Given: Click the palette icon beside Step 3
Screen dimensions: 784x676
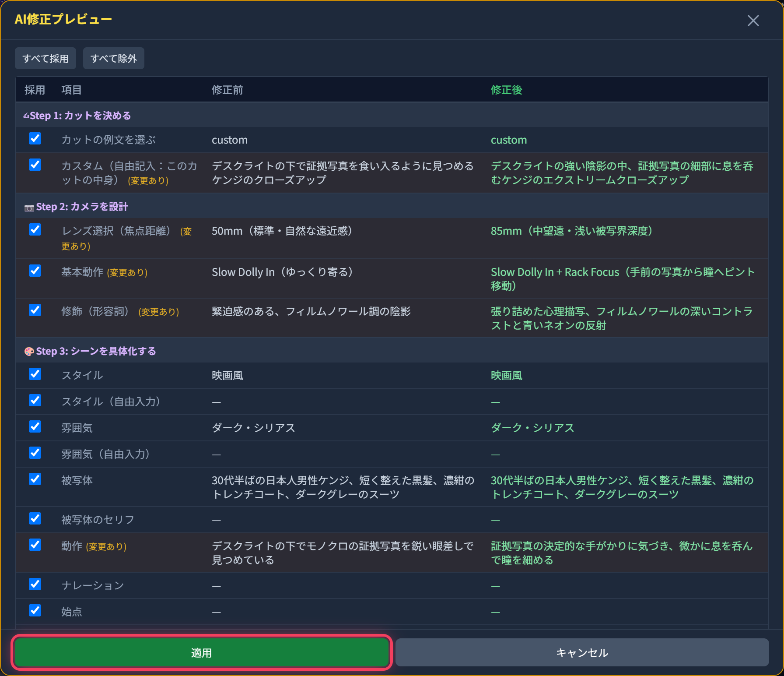Looking at the screenshot, I should [x=29, y=352].
